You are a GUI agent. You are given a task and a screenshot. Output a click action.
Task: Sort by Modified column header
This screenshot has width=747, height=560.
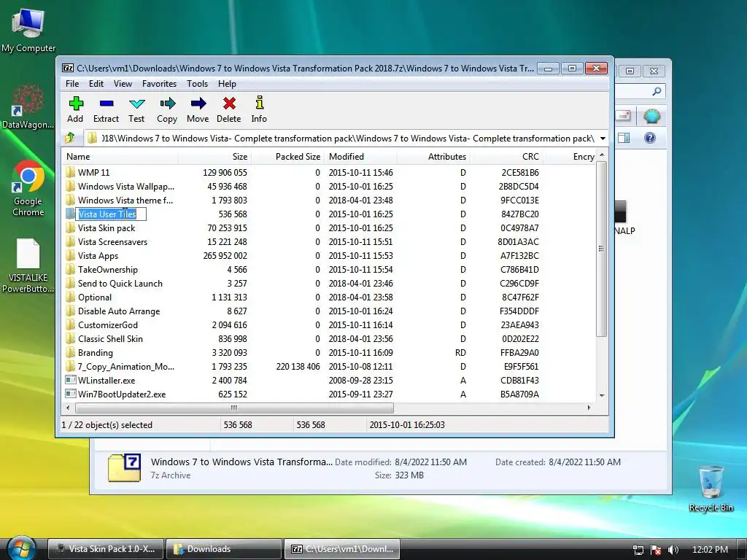(x=360, y=157)
